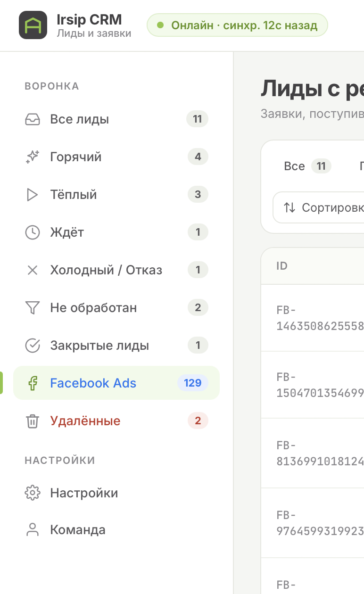Screen dimensions: 364x594
Task: Click the clock icon next to Ждёт
Action: click(x=32, y=232)
